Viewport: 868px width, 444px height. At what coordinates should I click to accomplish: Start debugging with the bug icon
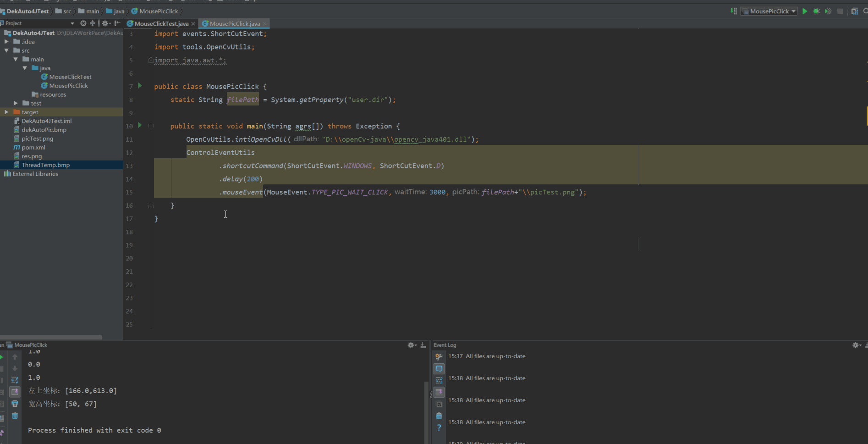[x=816, y=11]
